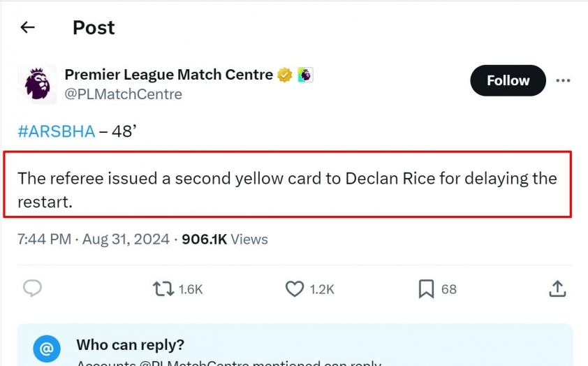The width and height of the screenshot is (588, 366).
Task: Go back using the left arrow
Action: click(x=27, y=27)
